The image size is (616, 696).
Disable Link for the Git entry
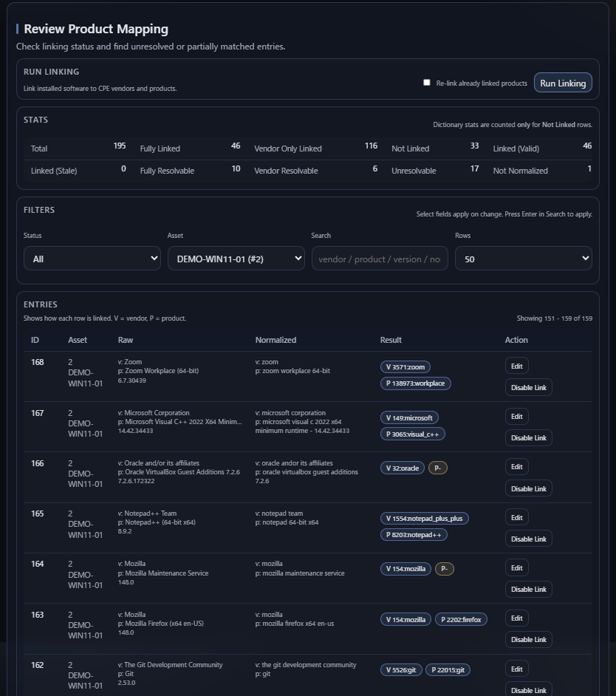(x=528, y=690)
